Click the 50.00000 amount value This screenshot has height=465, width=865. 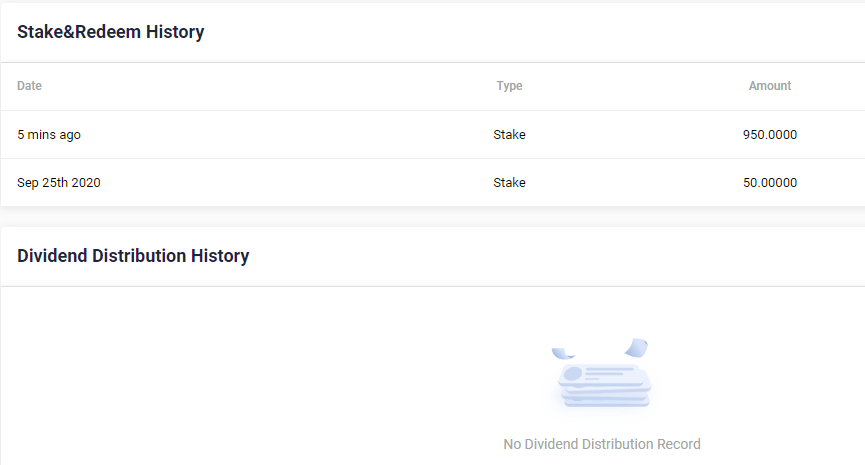[x=770, y=183]
